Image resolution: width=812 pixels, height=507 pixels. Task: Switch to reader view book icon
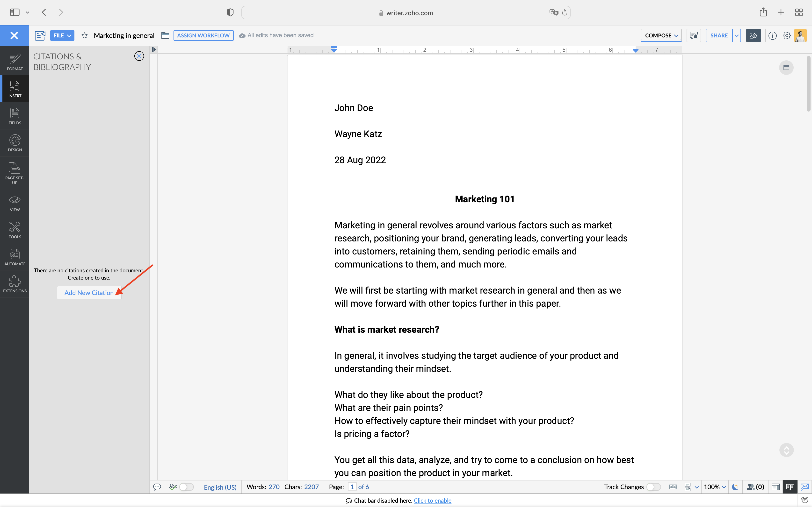(790, 487)
